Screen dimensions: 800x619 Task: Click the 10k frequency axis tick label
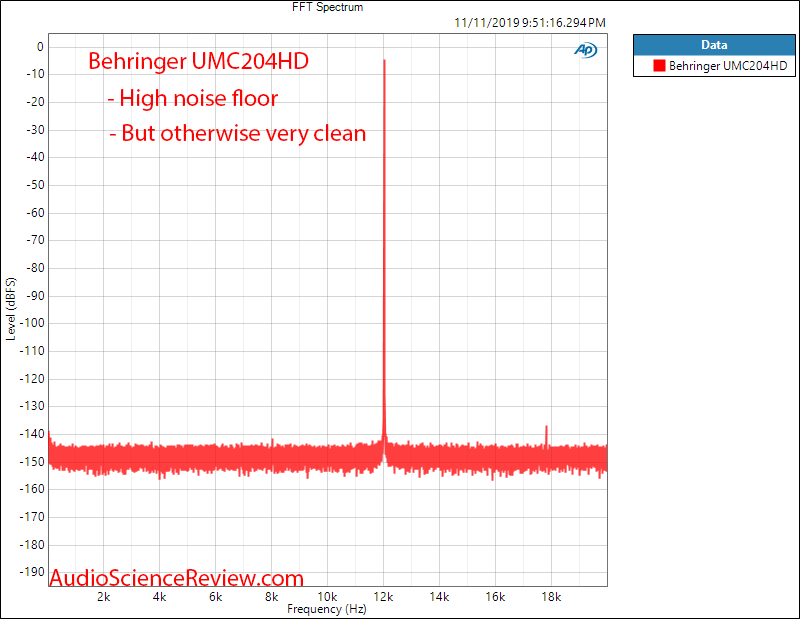pos(328,597)
